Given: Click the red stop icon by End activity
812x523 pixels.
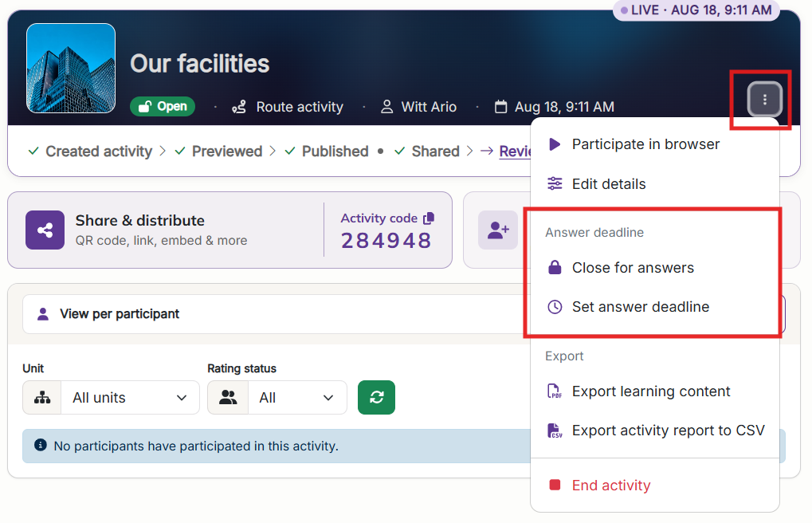Looking at the screenshot, I should click(555, 485).
